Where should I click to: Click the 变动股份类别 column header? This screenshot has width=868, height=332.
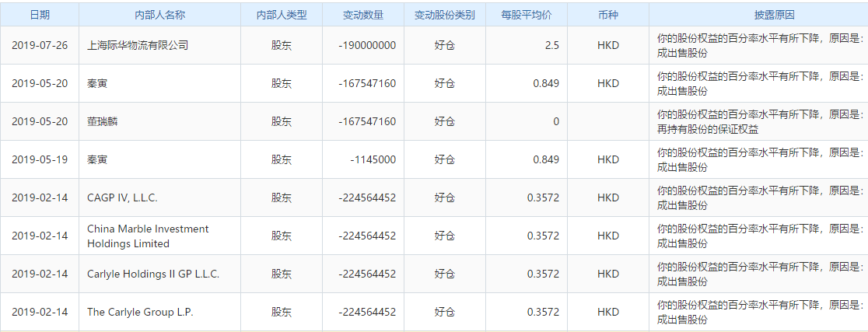(x=445, y=15)
